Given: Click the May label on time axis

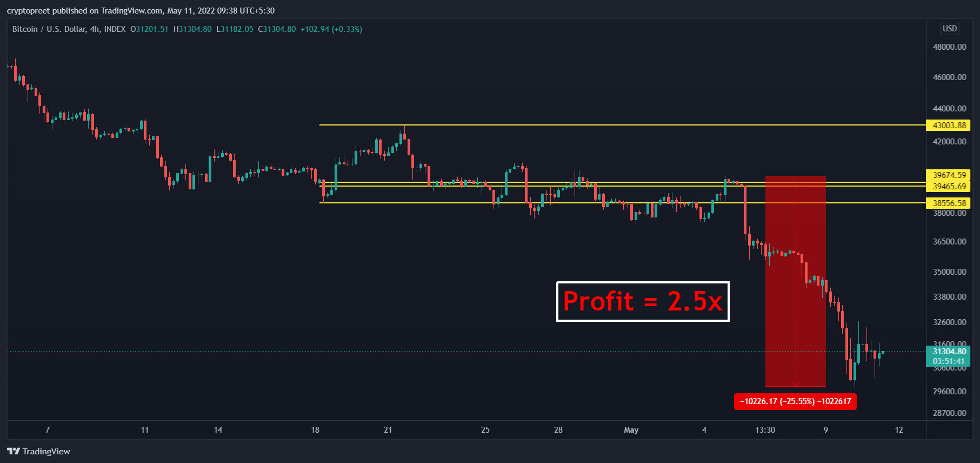Looking at the screenshot, I should (631, 430).
